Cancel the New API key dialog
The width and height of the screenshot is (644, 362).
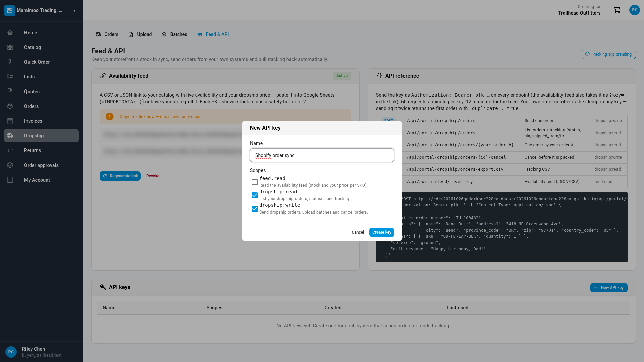point(358,232)
